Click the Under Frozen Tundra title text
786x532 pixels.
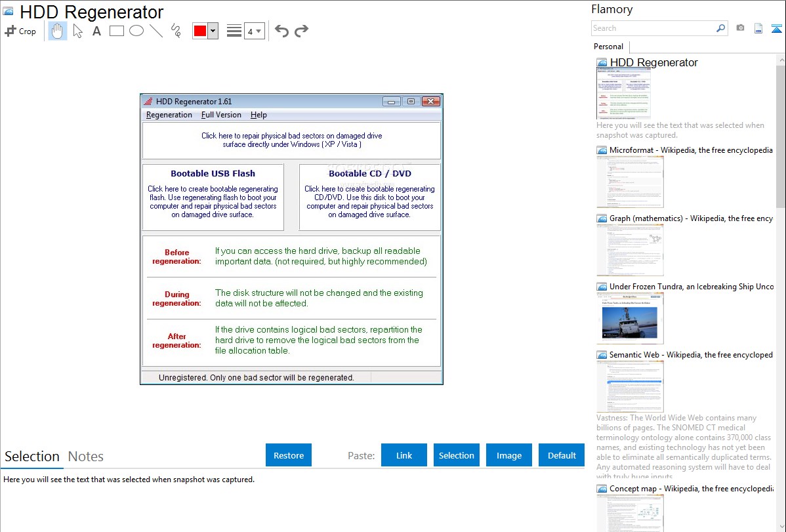click(x=692, y=286)
